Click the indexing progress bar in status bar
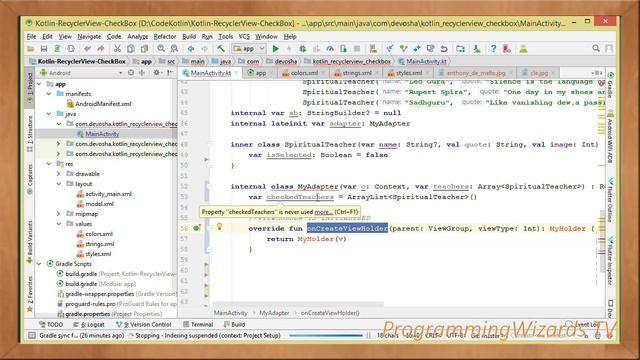640x360 pixels. pos(326,336)
